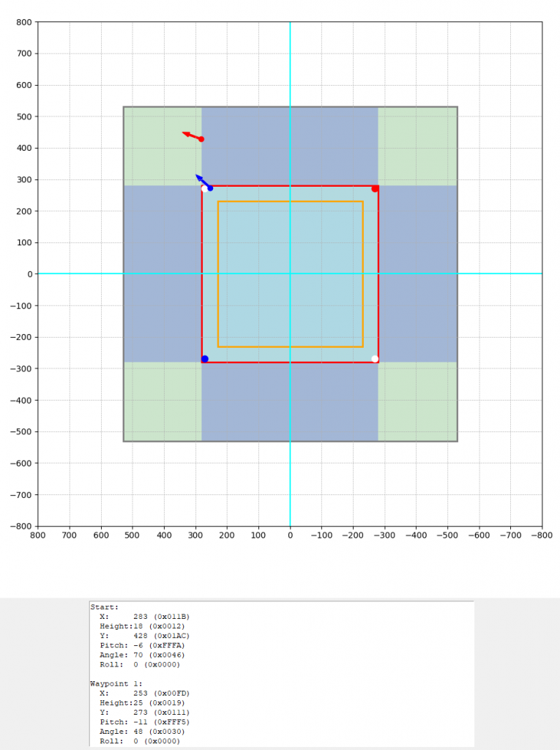Click the blue Waypoint 1 dot with arrow
The image size is (560, 750).
click(210, 188)
